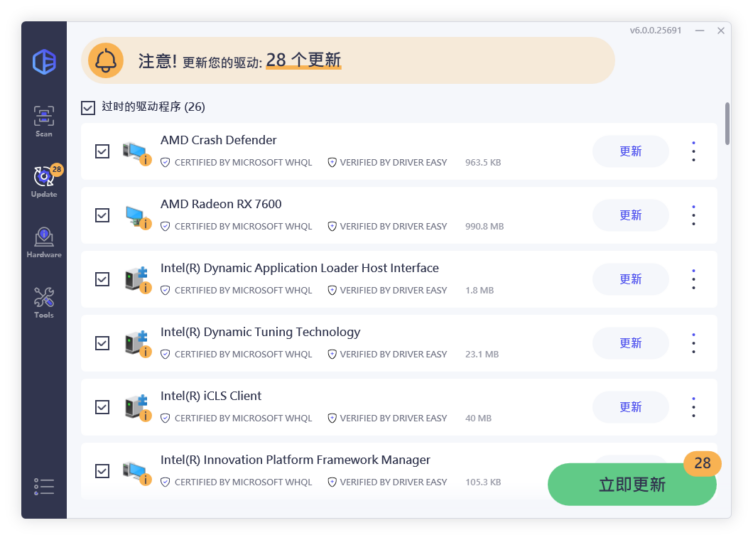Open the list menu icon at sidebar bottom
The image size is (753, 540).
coord(44,487)
